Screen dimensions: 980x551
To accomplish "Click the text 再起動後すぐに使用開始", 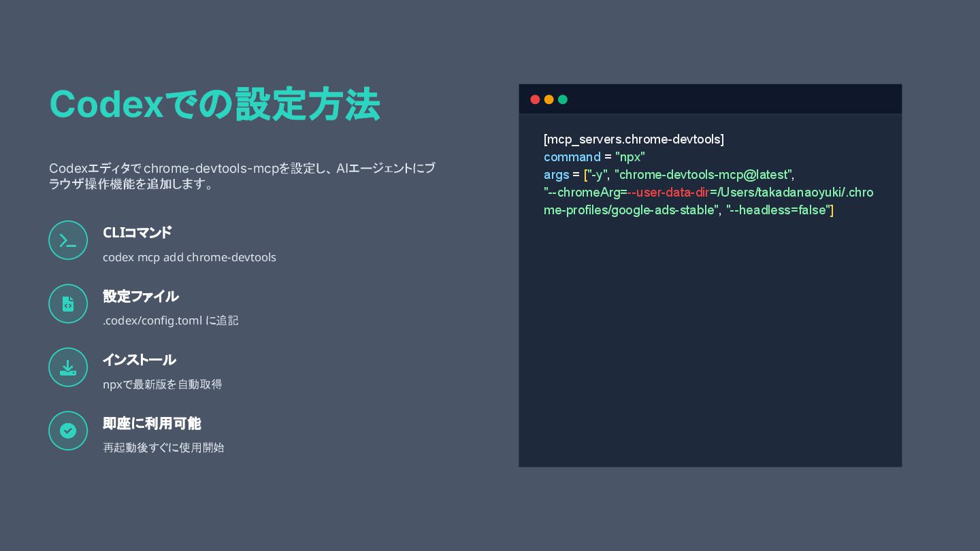I will click(163, 448).
